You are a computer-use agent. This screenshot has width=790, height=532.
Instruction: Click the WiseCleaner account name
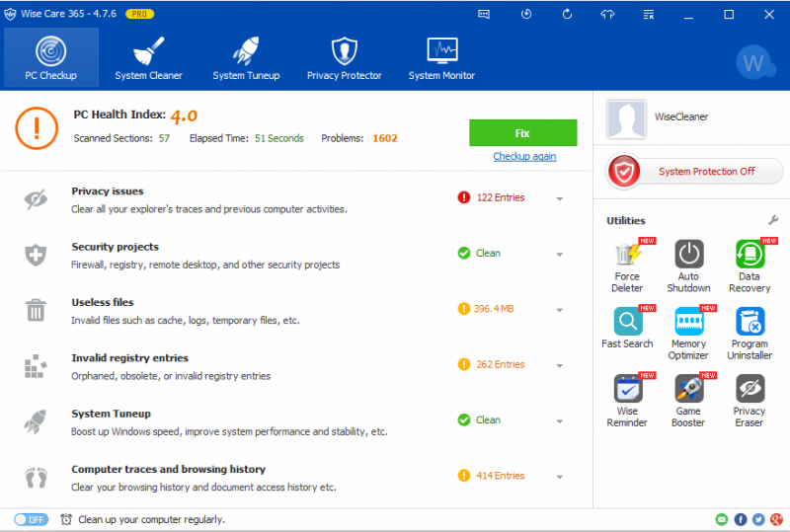coord(681,116)
